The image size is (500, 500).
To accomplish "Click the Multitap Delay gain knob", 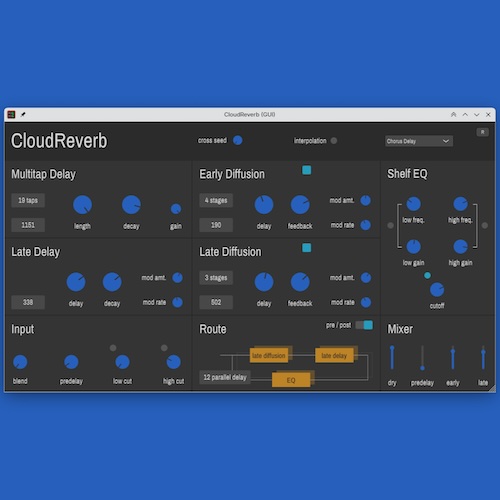I will 176,209.
